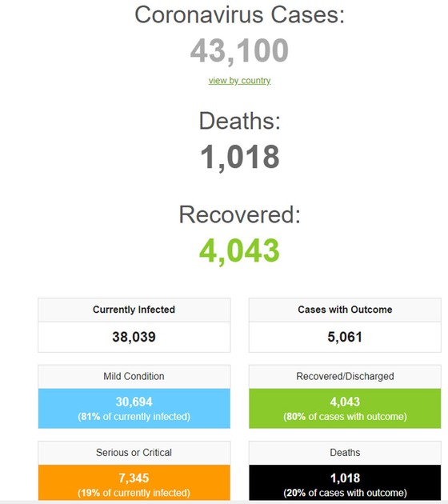
Task: Click the Recovered/Discharged label
Action: coord(345,376)
